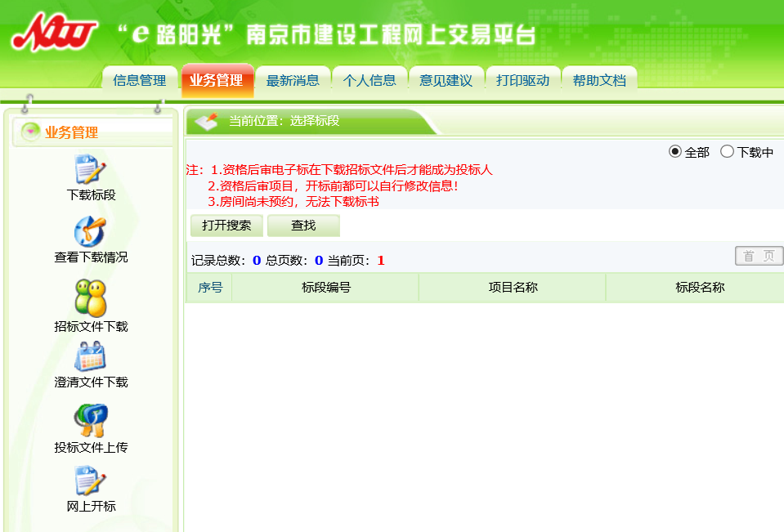Open the 查看下载情况 icon
The height and width of the screenshot is (532, 784).
[90, 231]
